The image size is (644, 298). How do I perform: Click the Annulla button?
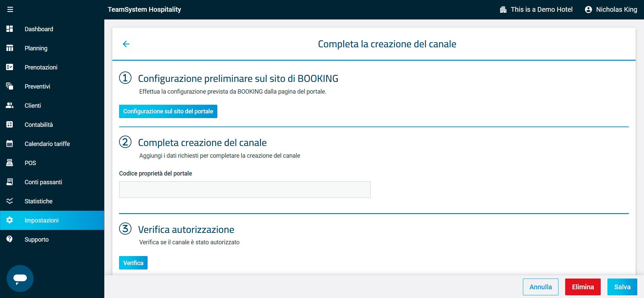(540, 287)
